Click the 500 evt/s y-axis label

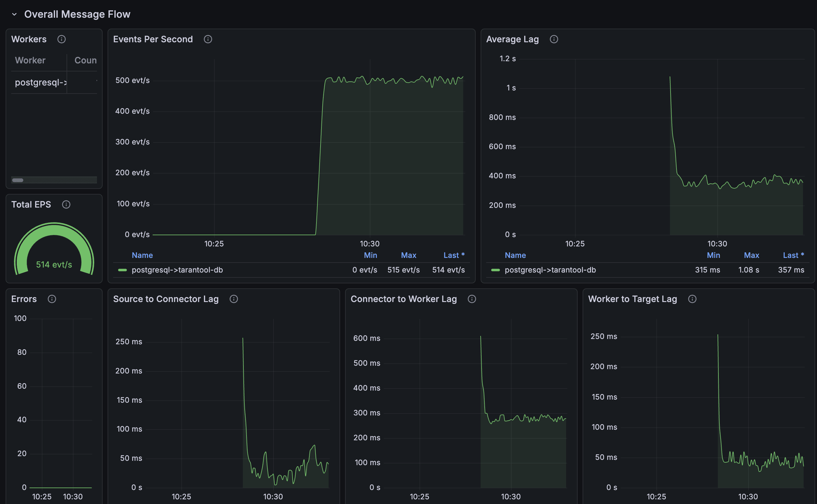coord(132,80)
